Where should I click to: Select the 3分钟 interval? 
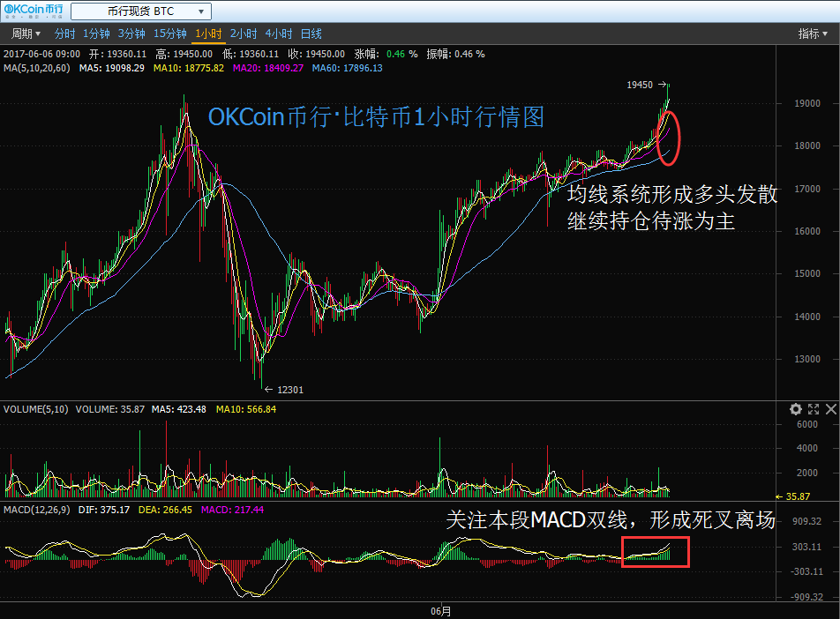131,34
